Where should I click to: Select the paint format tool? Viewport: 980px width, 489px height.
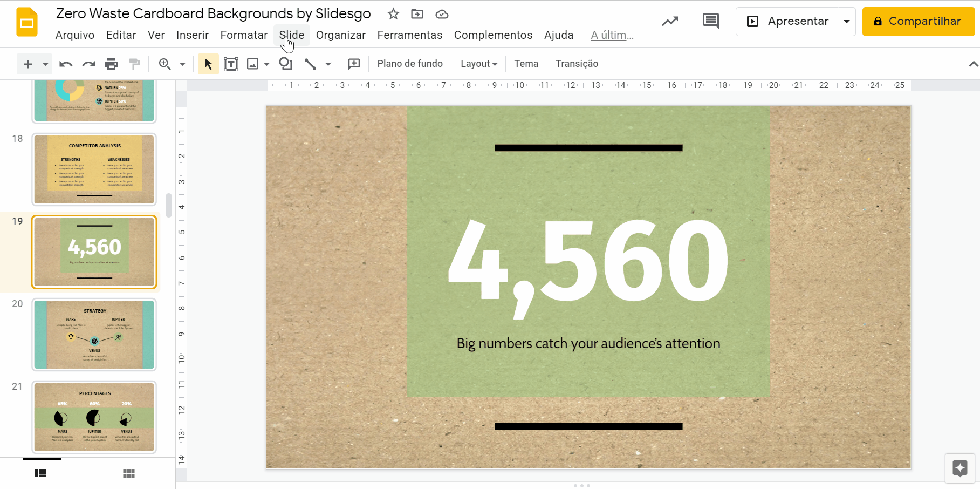tap(134, 64)
